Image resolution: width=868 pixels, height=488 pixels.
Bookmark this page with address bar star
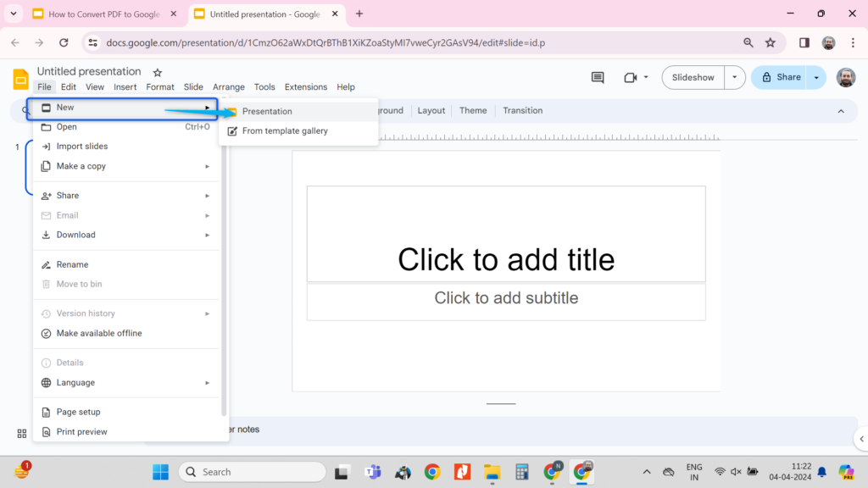click(770, 42)
